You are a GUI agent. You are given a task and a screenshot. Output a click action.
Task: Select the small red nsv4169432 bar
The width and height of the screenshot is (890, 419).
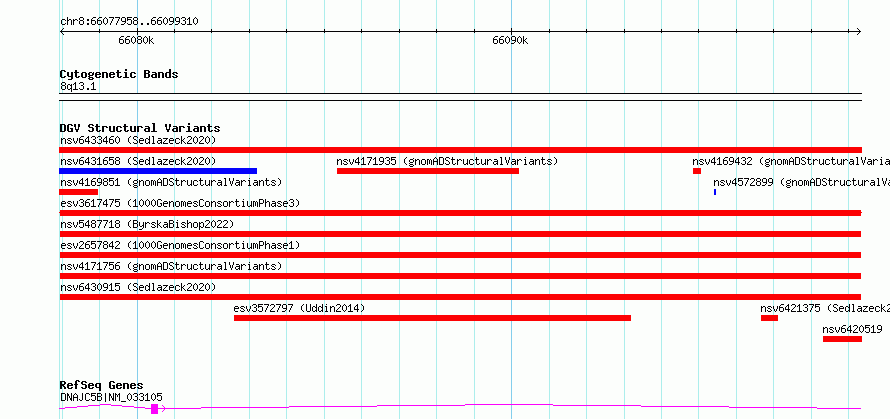(697, 171)
